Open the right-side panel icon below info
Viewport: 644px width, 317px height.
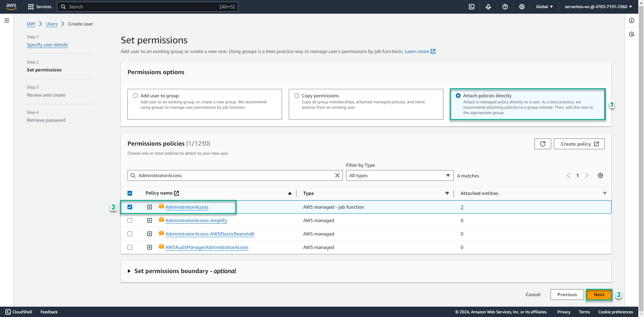click(632, 34)
